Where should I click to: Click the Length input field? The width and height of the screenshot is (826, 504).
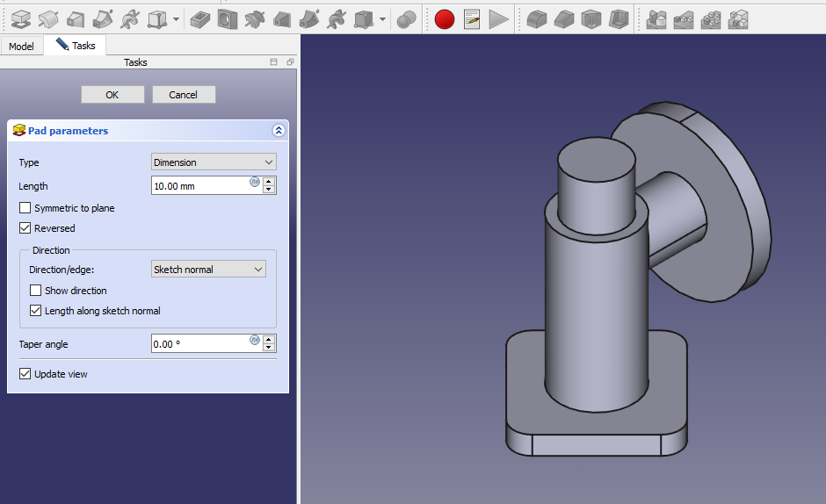(x=199, y=186)
